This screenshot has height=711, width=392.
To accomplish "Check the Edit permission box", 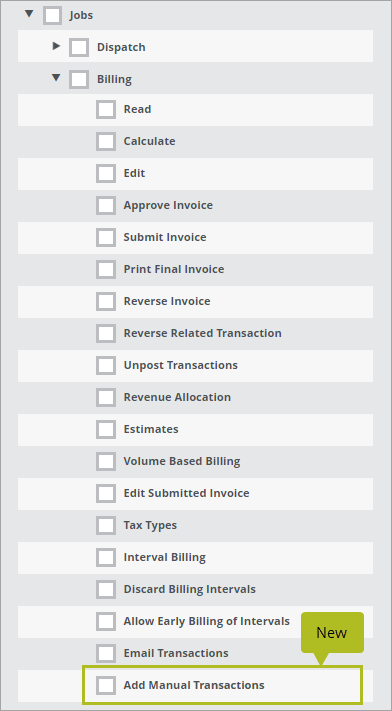I will [x=106, y=173].
